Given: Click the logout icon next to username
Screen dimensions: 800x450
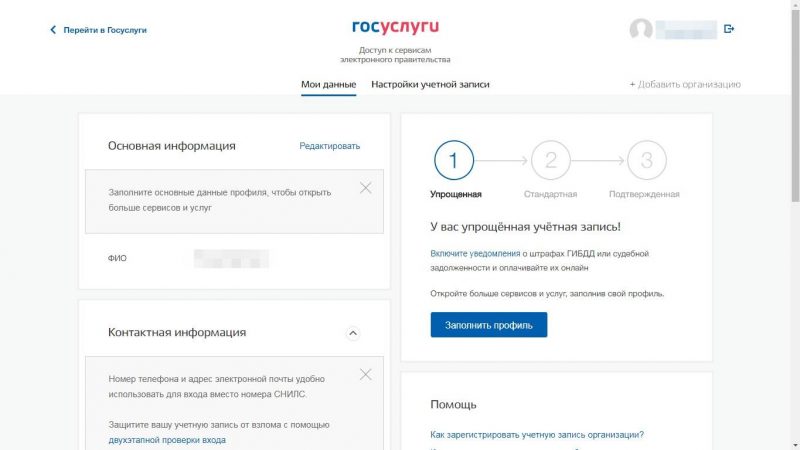Looking at the screenshot, I should pyautogui.click(x=729, y=29).
